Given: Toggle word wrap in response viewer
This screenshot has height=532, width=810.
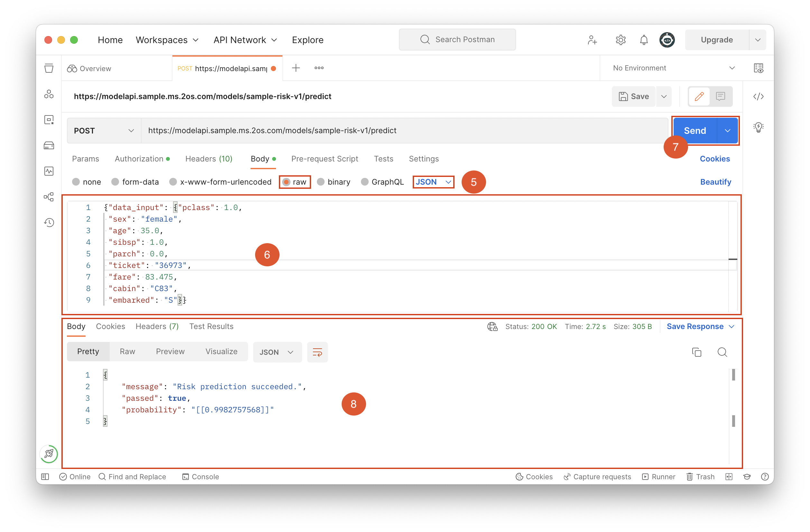Looking at the screenshot, I should pyautogui.click(x=317, y=352).
